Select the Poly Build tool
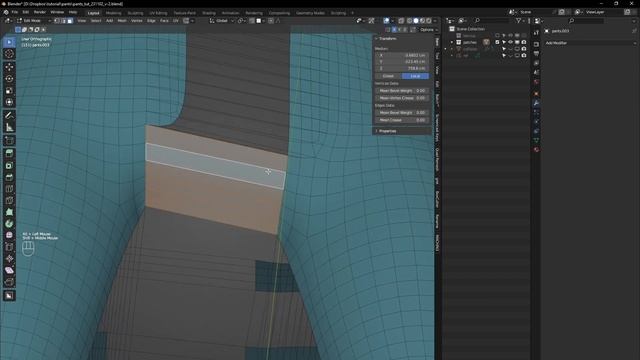 pos(9,212)
